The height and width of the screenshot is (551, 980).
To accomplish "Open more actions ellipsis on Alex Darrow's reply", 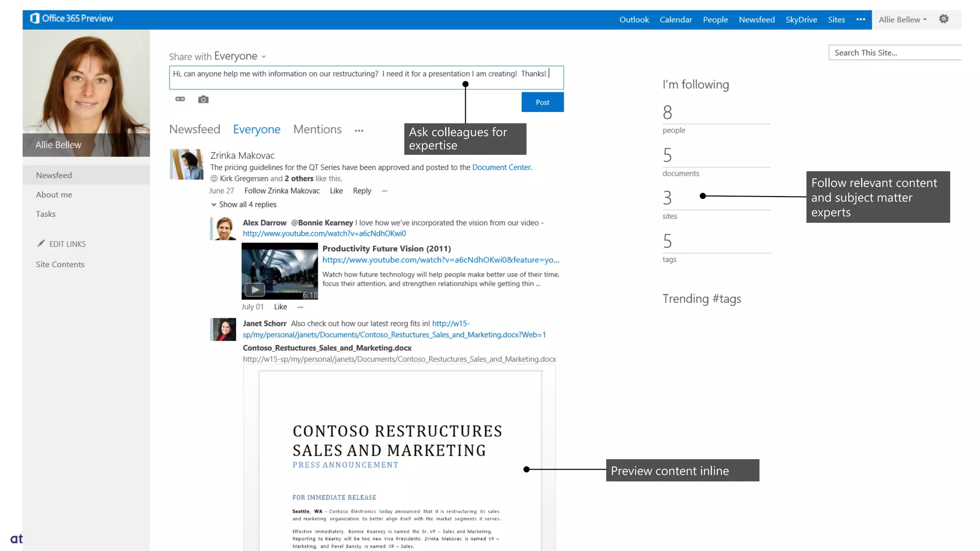I will [300, 307].
